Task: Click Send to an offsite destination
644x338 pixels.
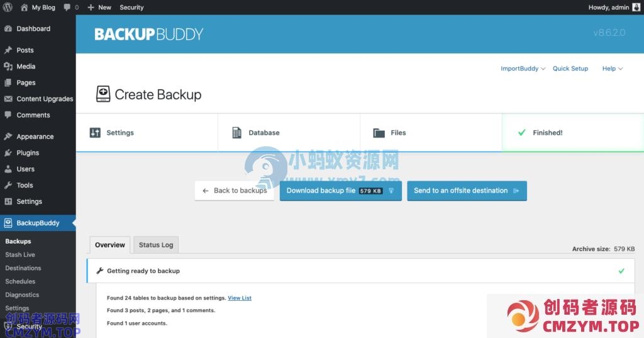Action: pos(467,191)
